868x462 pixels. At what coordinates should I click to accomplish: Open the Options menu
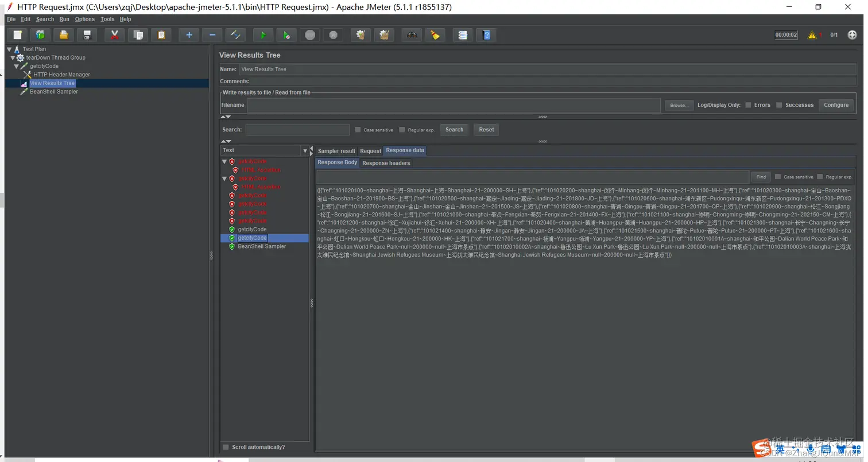tap(84, 19)
